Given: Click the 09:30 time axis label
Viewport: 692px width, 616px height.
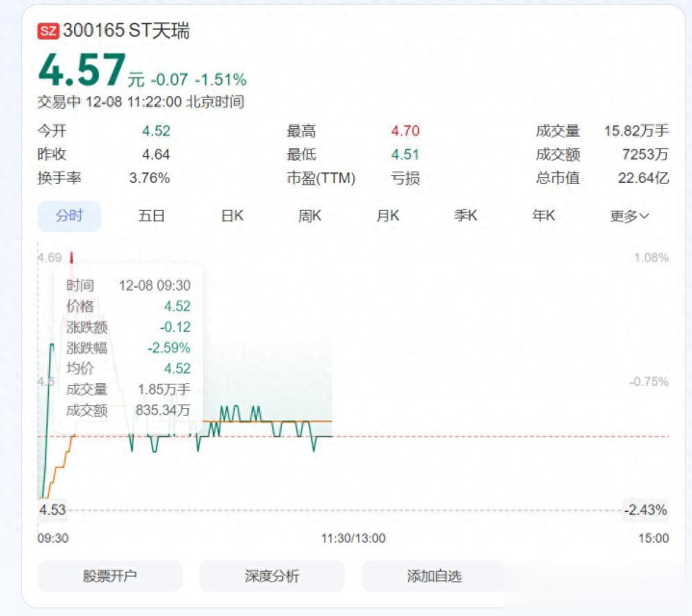Looking at the screenshot, I should coord(53,538).
